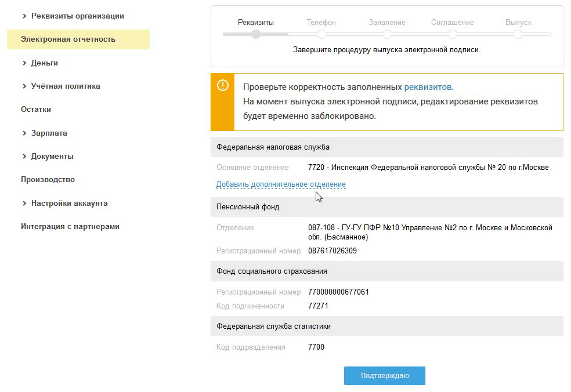Select the Заявление step marker
This screenshot has height=392, width=571.
387,34
